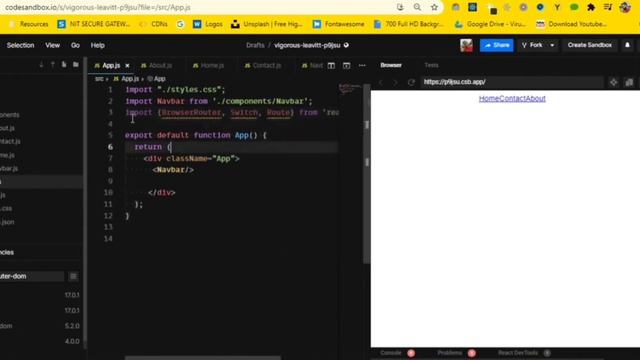
Task: Open the Fontawesome bookmark
Action: point(338,24)
